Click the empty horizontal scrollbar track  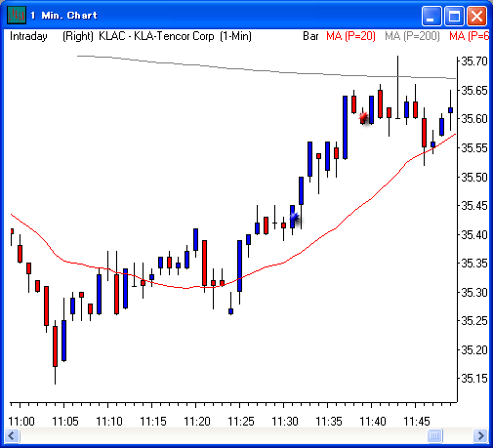224,435
